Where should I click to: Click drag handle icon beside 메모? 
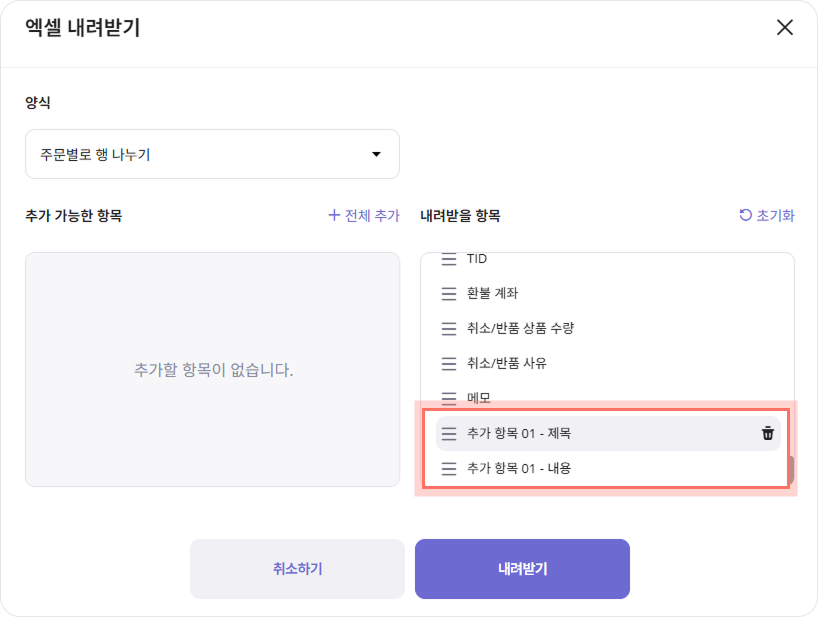(x=449, y=398)
